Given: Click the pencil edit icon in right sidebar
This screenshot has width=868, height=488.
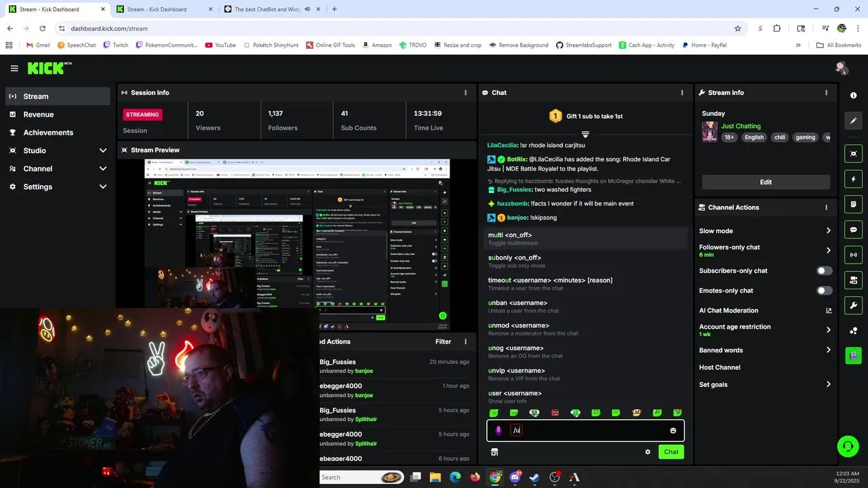Looking at the screenshot, I should click(x=854, y=121).
